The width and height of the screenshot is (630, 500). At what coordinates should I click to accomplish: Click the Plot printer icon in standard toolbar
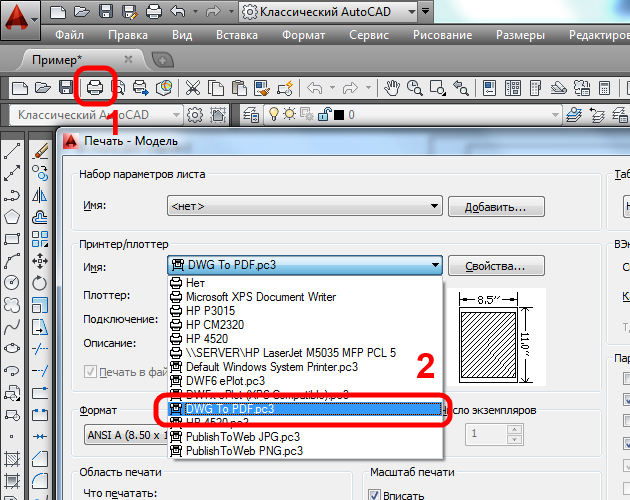(x=95, y=87)
